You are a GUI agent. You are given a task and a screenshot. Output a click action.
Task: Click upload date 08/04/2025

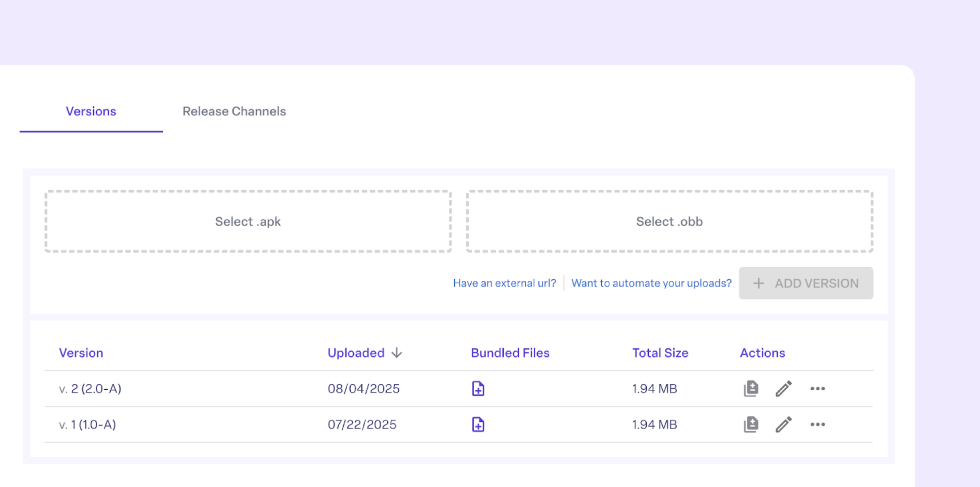(x=364, y=388)
